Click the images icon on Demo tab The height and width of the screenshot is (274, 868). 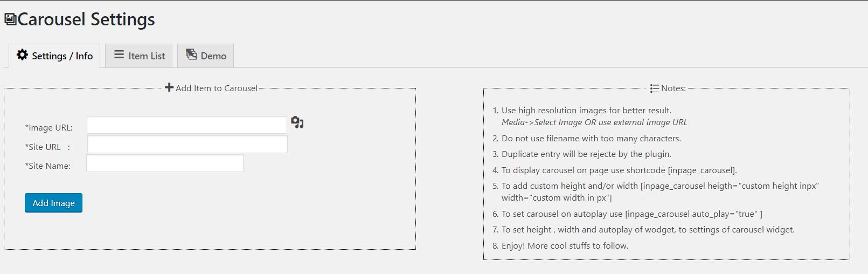coord(191,54)
